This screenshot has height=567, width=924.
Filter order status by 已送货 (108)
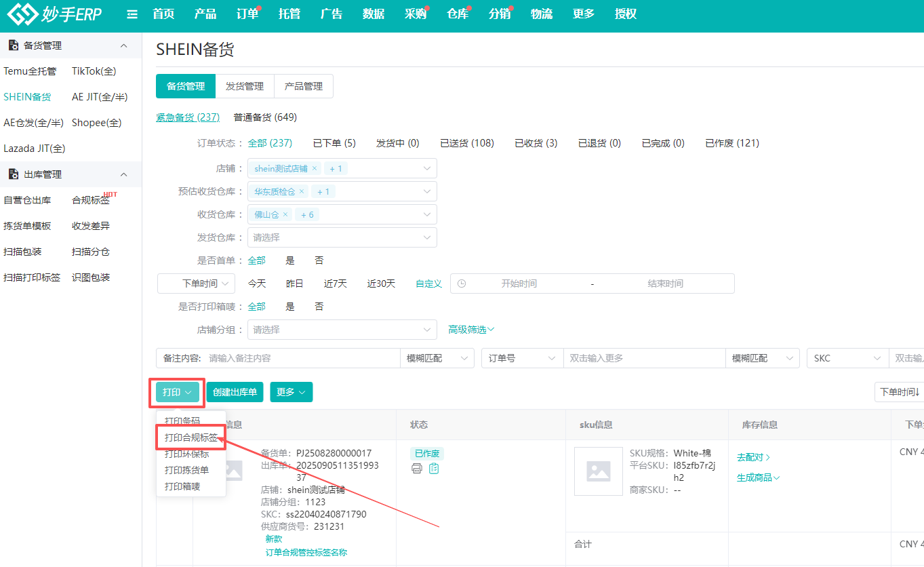[467, 143]
